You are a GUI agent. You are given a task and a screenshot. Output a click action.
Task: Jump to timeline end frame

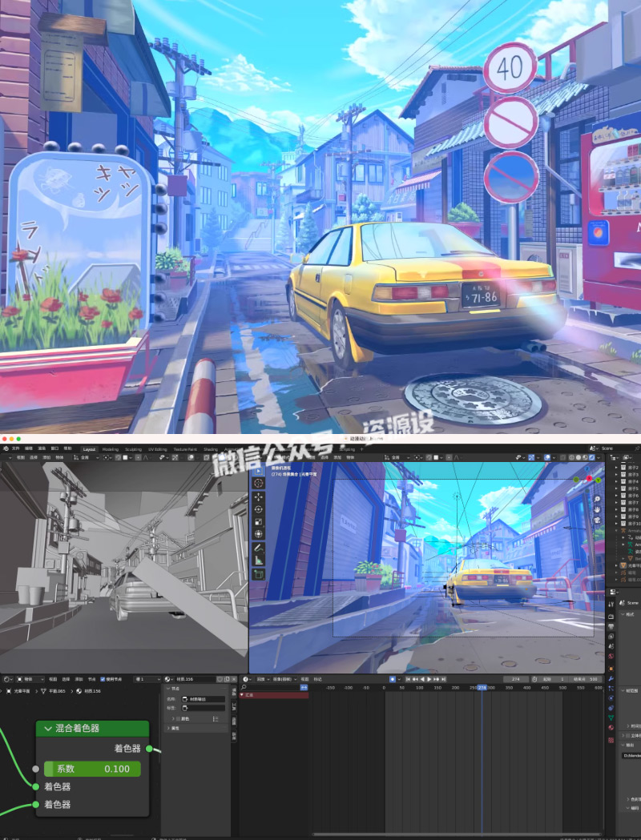[444, 679]
